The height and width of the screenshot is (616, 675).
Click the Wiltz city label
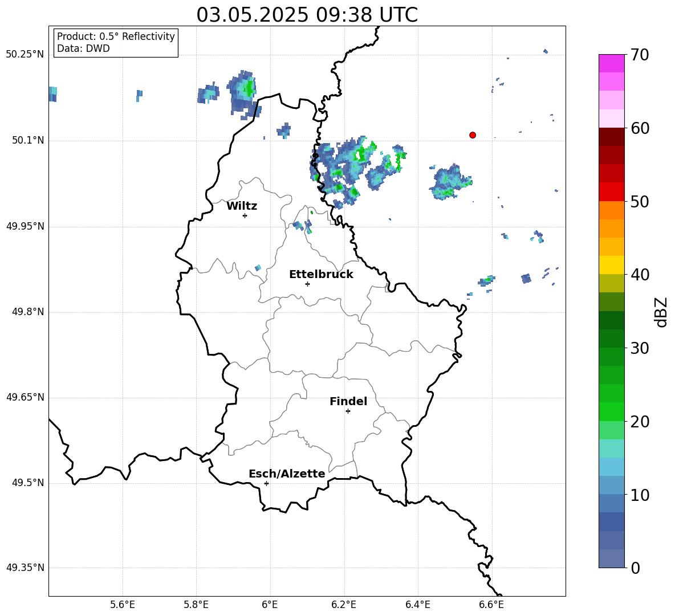pos(242,206)
